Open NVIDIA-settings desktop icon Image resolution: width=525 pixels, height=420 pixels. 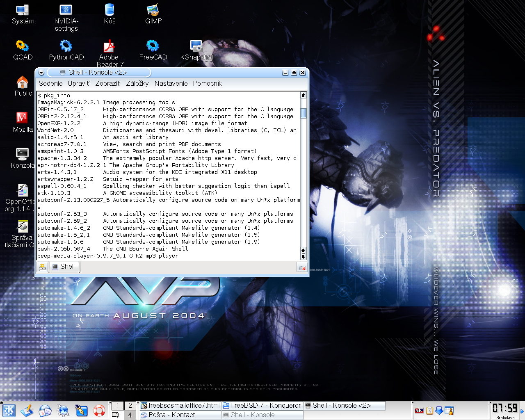click(x=66, y=18)
